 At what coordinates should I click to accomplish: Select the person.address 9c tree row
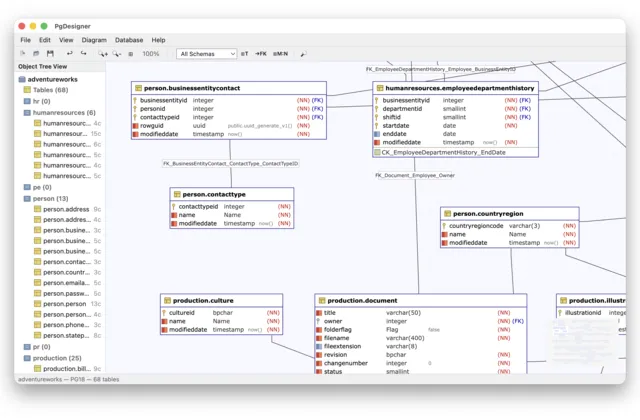(x=67, y=209)
